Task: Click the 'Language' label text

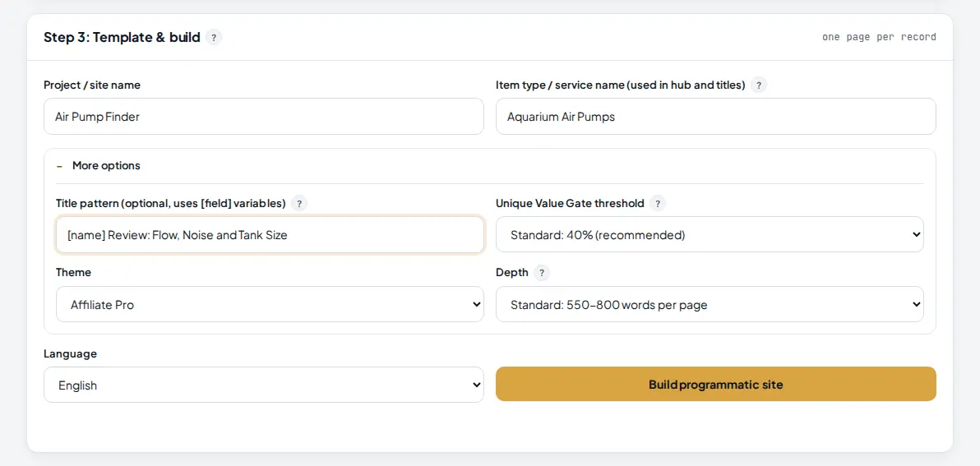Action: point(70,353)
